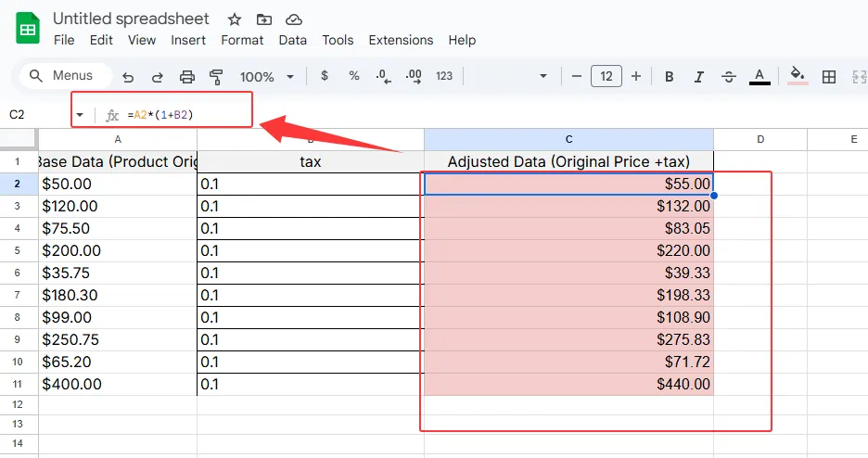Click the Move to folder icon
868x458 pixels.
click(x=264, y=19)
